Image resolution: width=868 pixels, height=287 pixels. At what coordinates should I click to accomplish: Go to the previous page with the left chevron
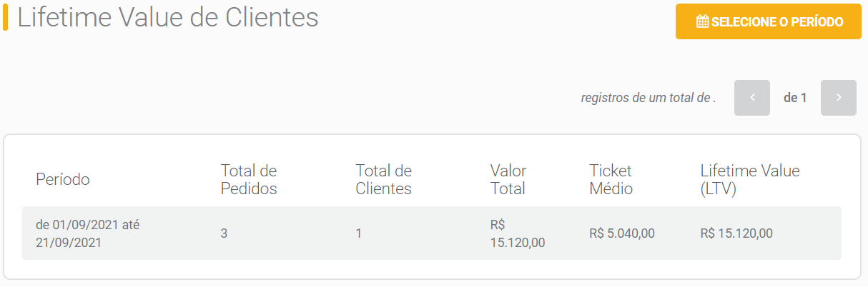[x=752, y=98]
